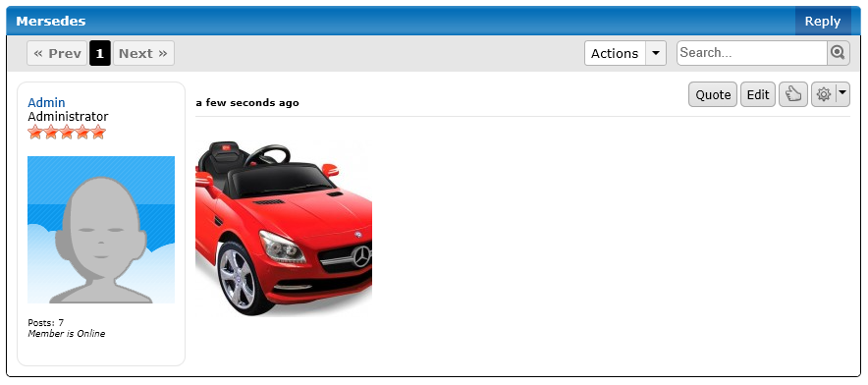The height and width of the screenshot is (385, 868).
Task: Edit this post
Action: pos(758,94)
